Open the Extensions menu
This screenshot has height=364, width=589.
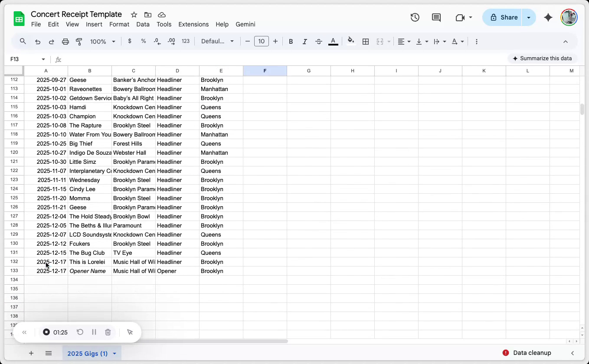[x=193, y=24]
